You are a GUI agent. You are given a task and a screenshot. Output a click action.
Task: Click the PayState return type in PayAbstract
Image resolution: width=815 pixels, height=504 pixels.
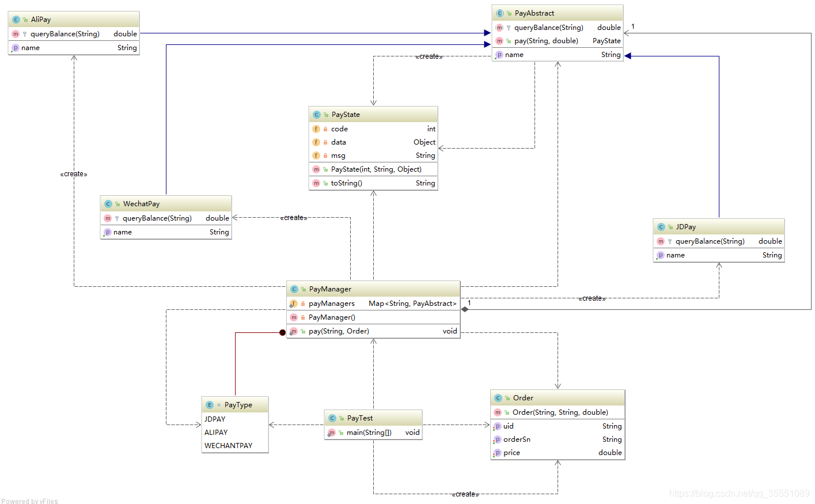click(x=606, y=41)
